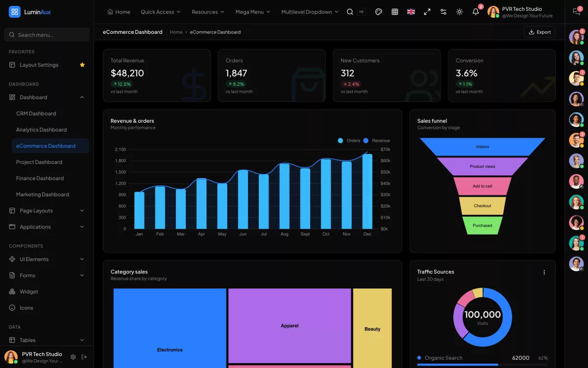This screenshot has width=588, height=368.
Task: Focus the Search menu input field
Action: click(x=47, y=35)
